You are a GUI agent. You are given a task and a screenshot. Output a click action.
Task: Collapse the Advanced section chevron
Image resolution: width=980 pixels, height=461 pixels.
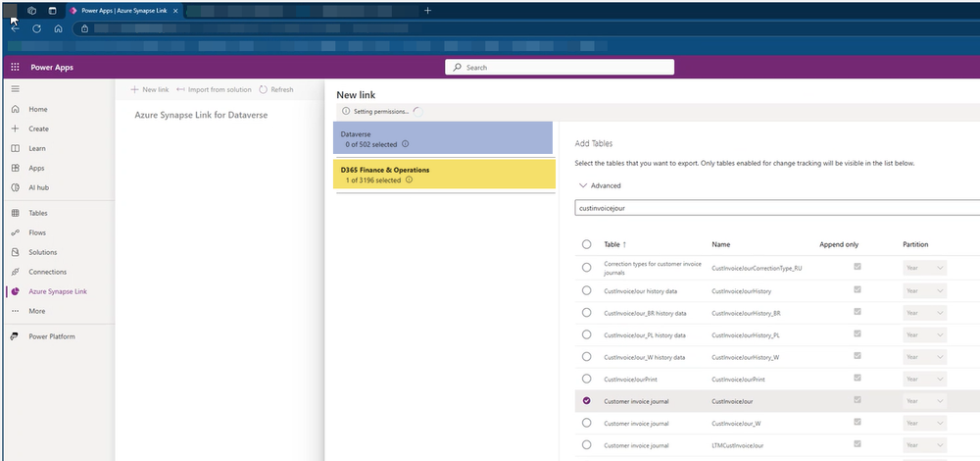point(584,184)
